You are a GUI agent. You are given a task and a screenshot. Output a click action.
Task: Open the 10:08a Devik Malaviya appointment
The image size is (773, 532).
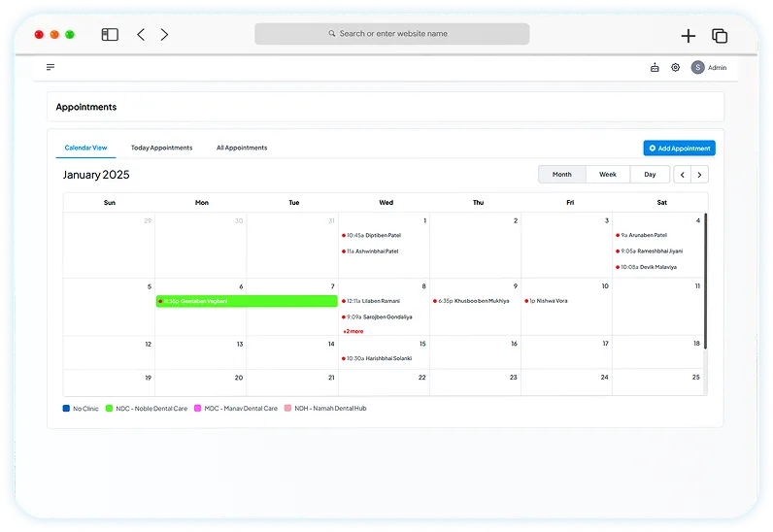[x=646, y=267]
